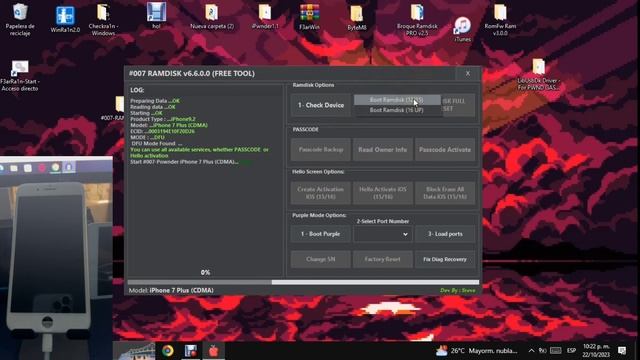The width and height of the screenshot is (640, 360).
Task: Open the Checkra1n - Windows folder
Action: pos(103,19)
